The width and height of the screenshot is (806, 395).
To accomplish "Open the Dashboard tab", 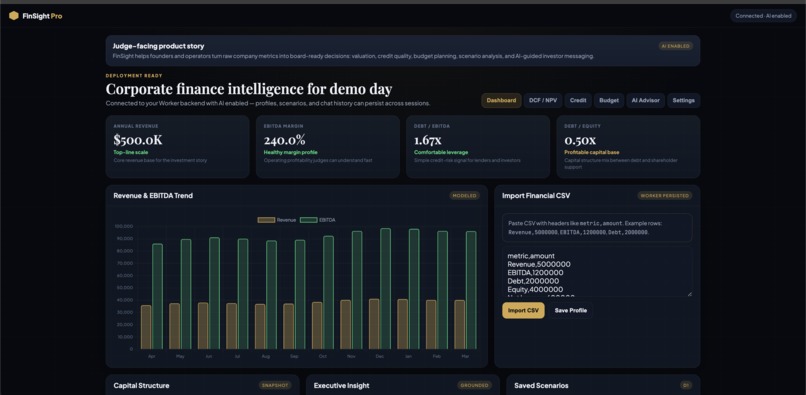I will [501, 100].
